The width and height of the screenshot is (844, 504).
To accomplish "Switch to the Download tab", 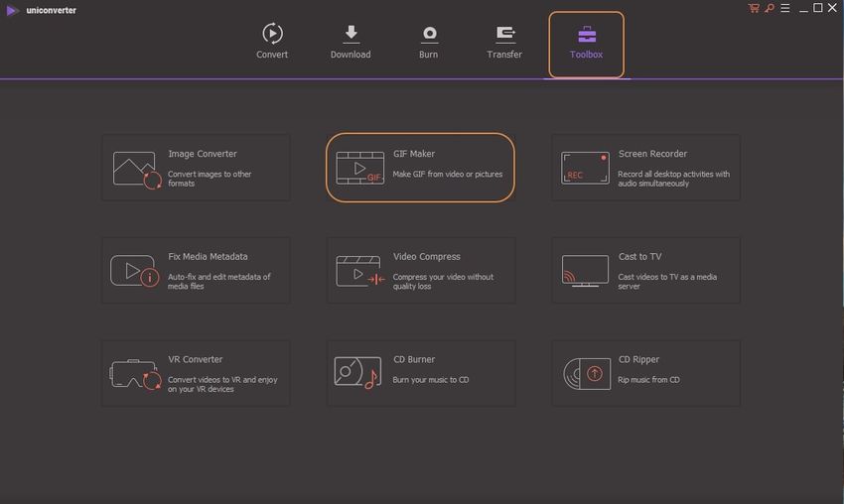I will [351, 42].
